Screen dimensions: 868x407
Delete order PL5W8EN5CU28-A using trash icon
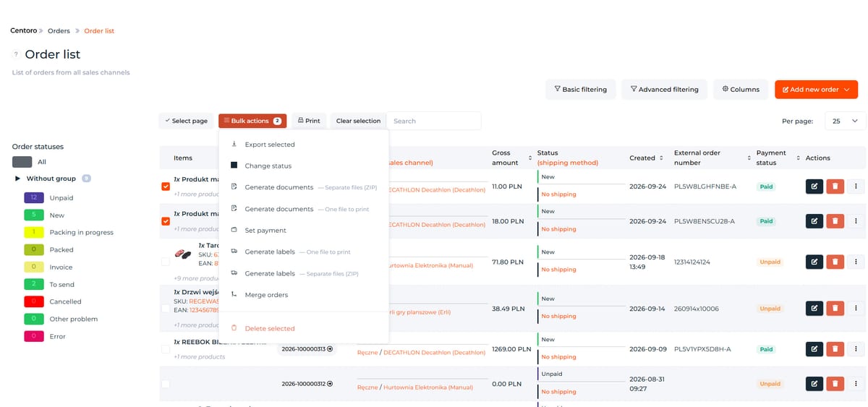click(x=835, y=221)
